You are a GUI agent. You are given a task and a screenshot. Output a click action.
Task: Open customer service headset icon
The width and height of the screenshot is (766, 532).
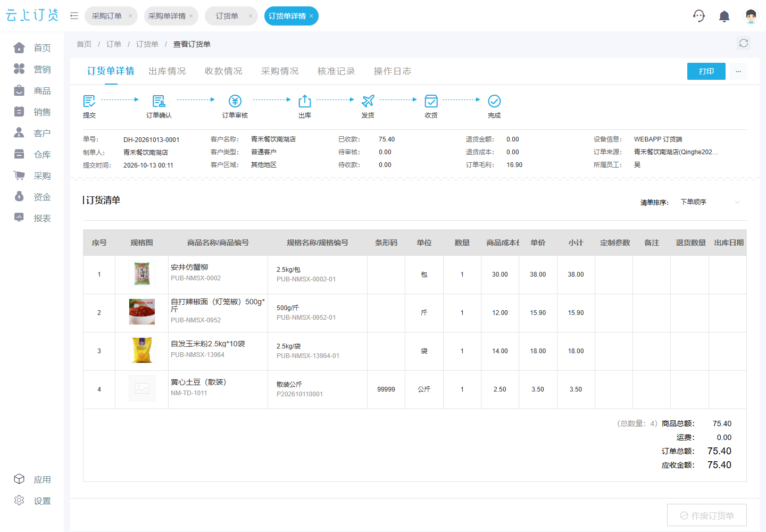699,16
